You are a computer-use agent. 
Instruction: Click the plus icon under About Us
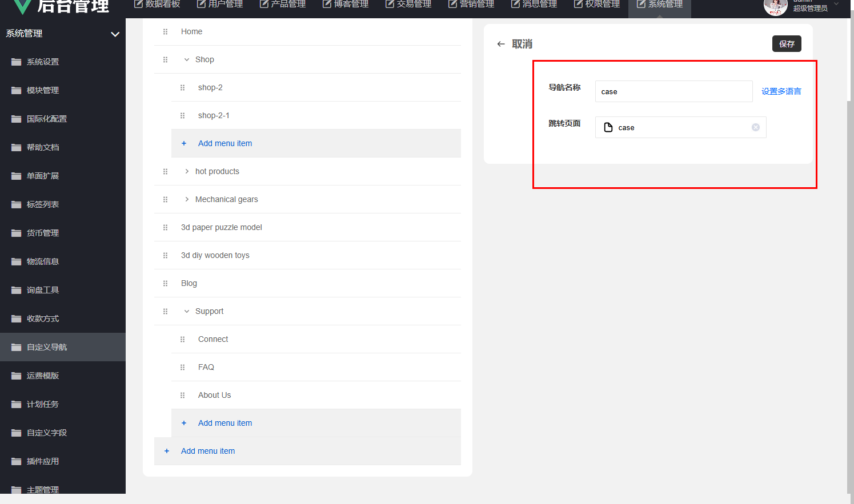point(184,423)
